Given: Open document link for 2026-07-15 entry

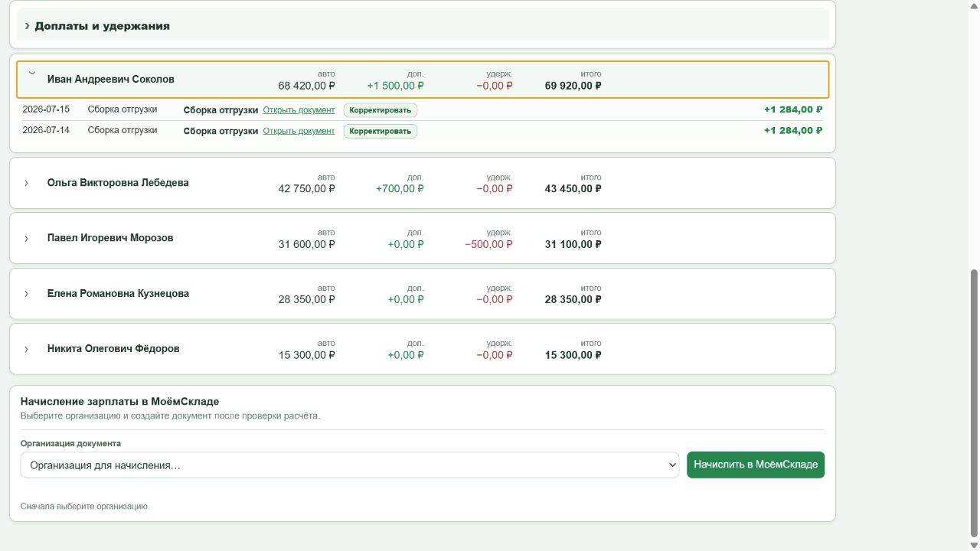Looking at the screenshot, I should (299, 109).
